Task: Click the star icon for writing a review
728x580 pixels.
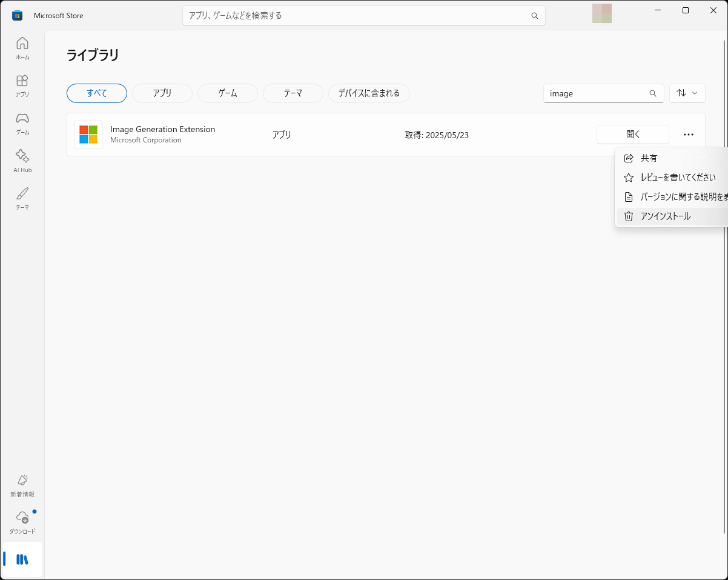Action: tap(629, 178)
